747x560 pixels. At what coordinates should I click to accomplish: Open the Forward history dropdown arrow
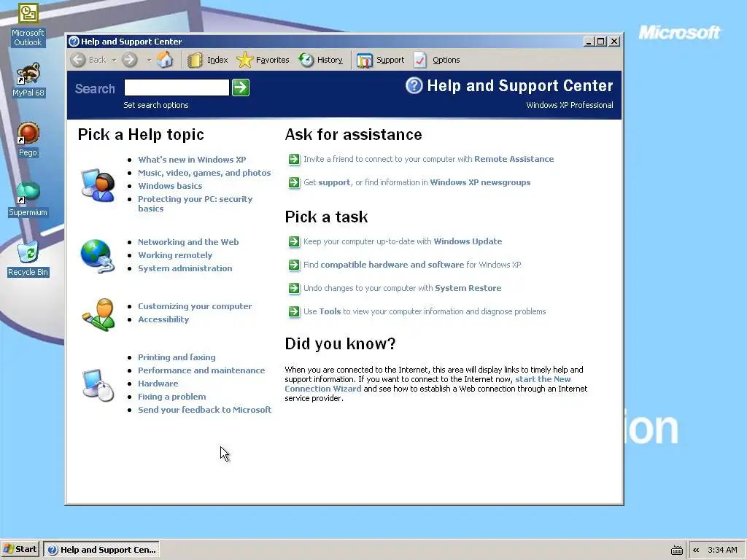(149, 61)
